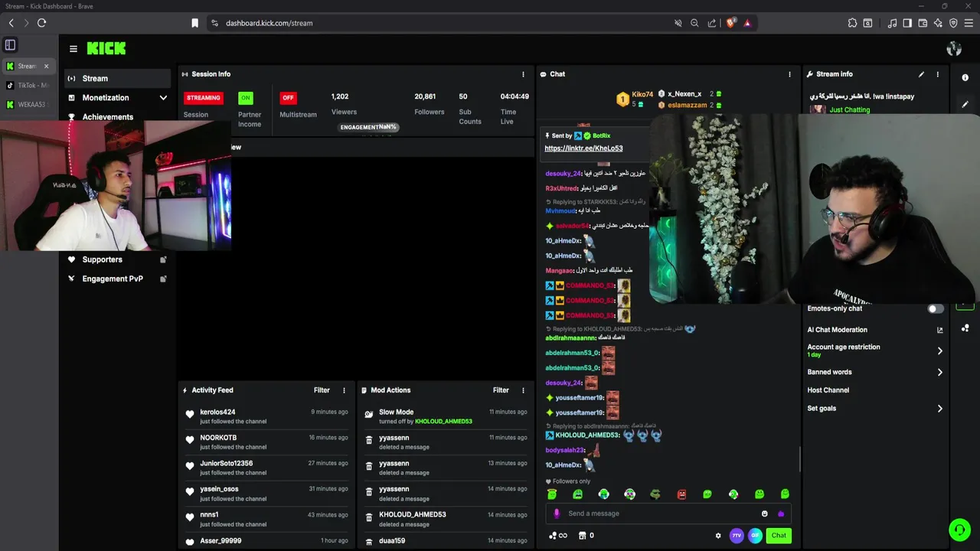Image resolution: width=980 pixels, height=551 pixels.
Task: Open Host Channel option
Action: click(828, 390)
